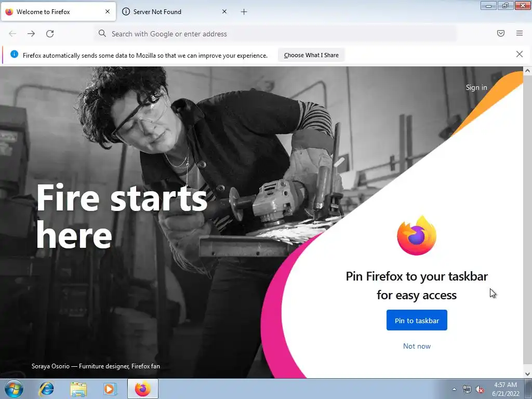Click the Pin to taskbar button
This screenshot has width=532, height=399.
click(417, 320)
